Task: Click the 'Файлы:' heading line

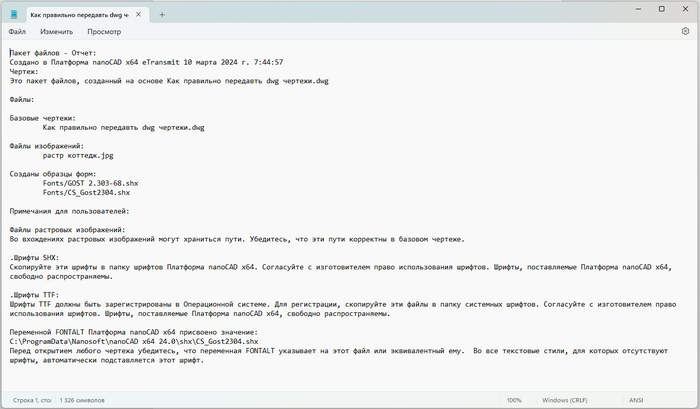Action: pyautogui.click(x=22, y=100)
